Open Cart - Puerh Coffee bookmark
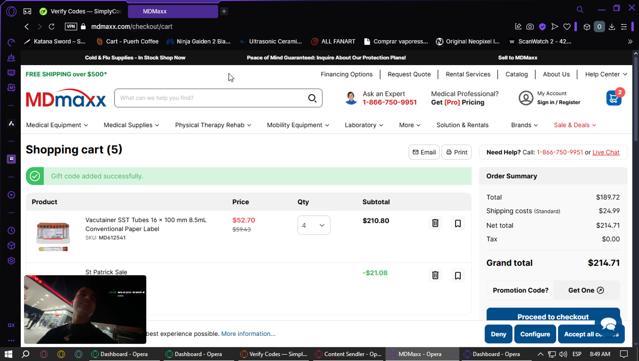 [x=128, y=42]
